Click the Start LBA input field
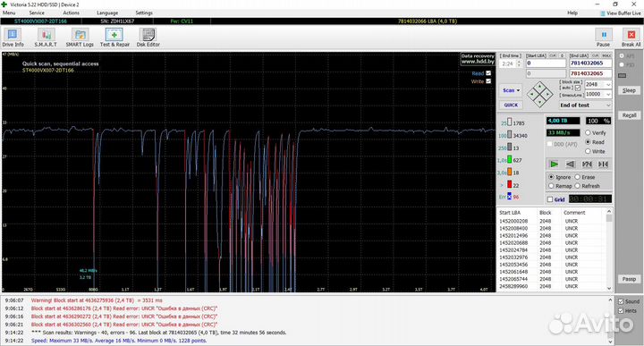The width and height of the screenshot is (644, 346). 546,63
